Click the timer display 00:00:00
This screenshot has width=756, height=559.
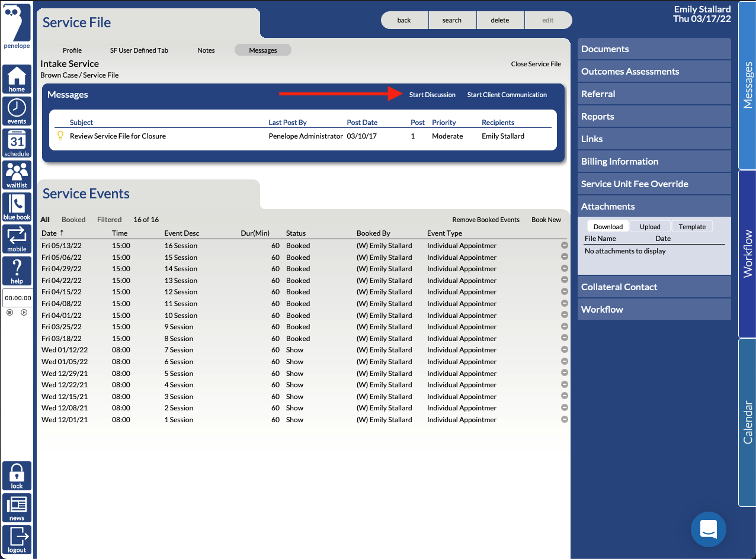pos(18,298)
